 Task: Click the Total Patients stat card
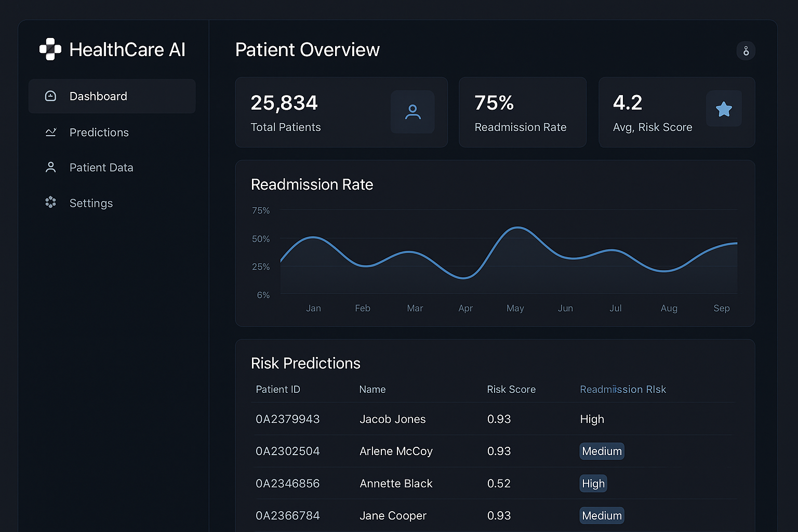coord(341,112)
